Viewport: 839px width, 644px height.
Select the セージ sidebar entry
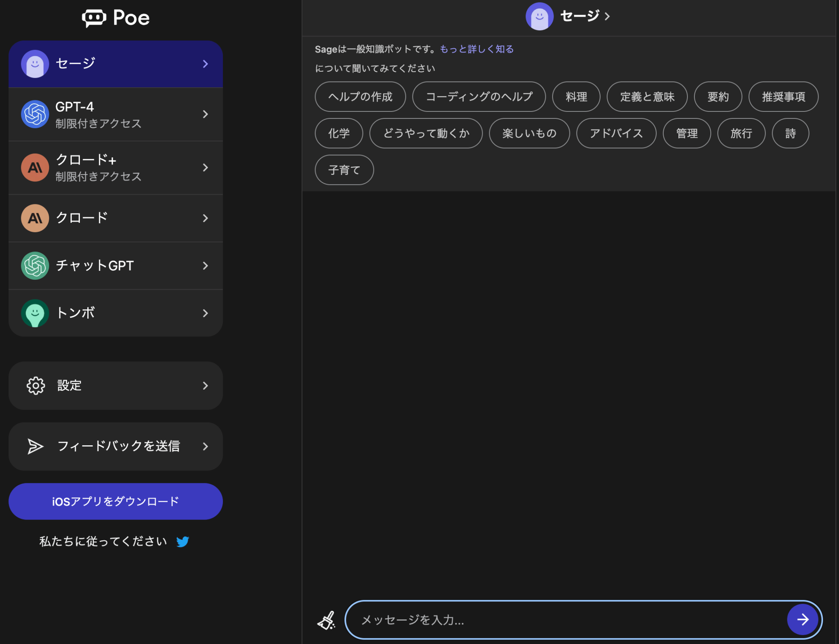(115, 63)
